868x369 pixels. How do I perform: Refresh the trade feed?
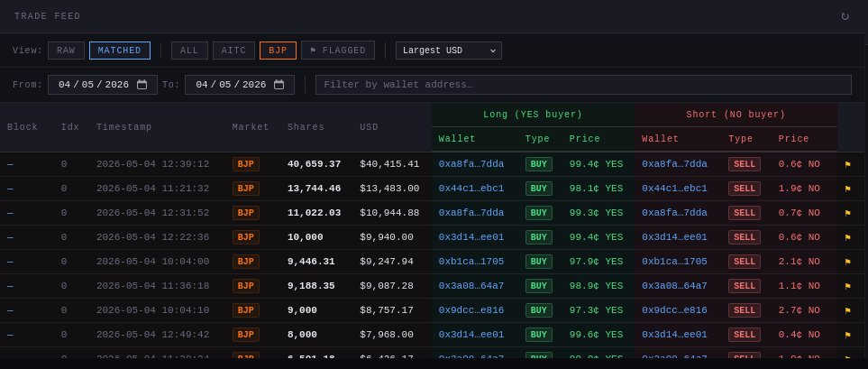845,16
